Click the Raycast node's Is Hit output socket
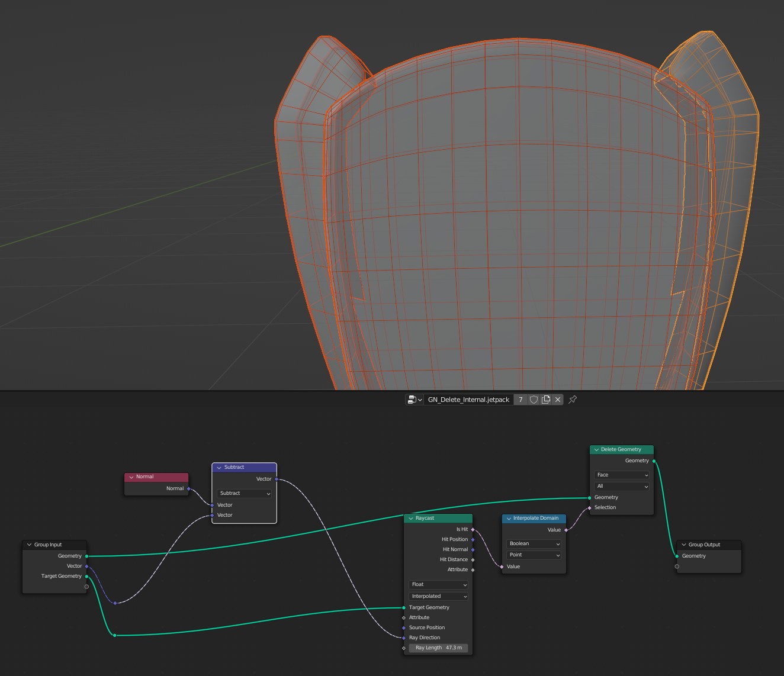 click(472, 529)
